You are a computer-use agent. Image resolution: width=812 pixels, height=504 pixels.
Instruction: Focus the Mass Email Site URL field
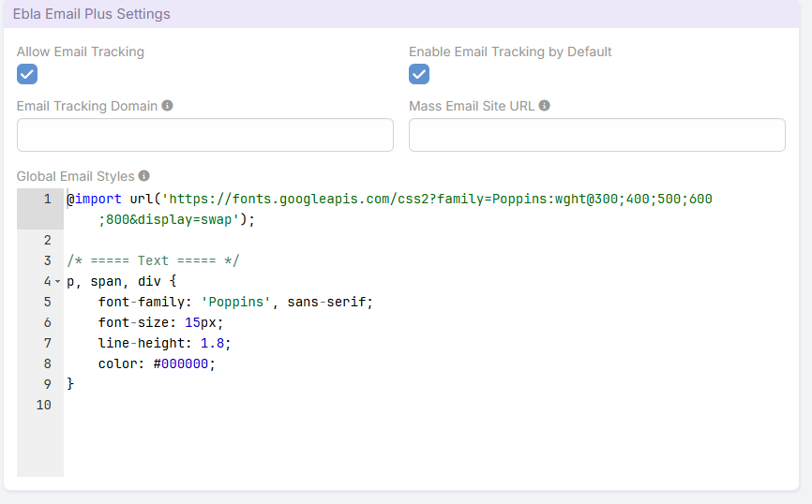click(x=596, y=135)
